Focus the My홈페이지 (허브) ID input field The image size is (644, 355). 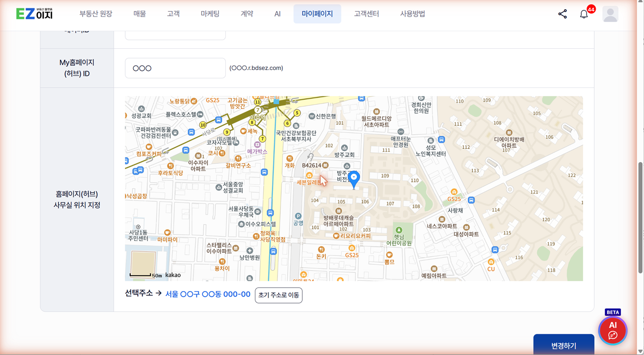click(175, 68)
